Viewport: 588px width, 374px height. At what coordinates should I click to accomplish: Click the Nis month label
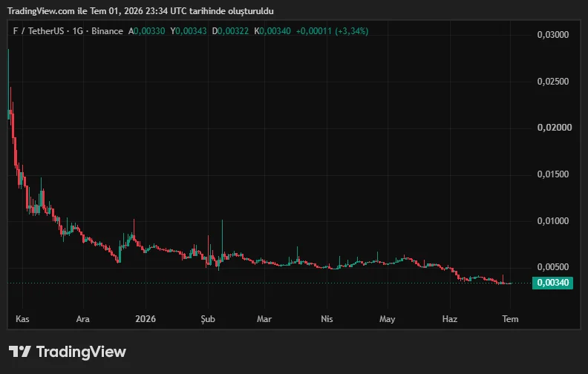coord(327,319)
